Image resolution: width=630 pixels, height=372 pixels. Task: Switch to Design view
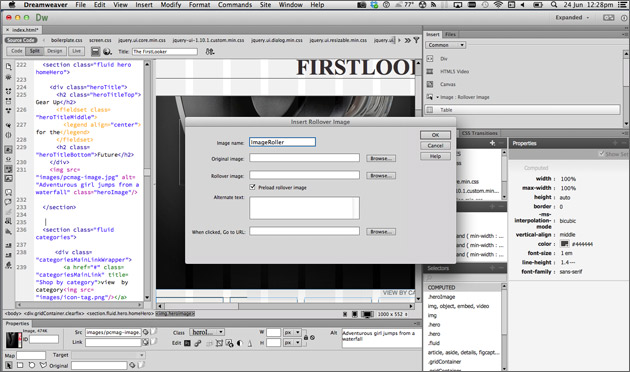click(x=54, y=51)
